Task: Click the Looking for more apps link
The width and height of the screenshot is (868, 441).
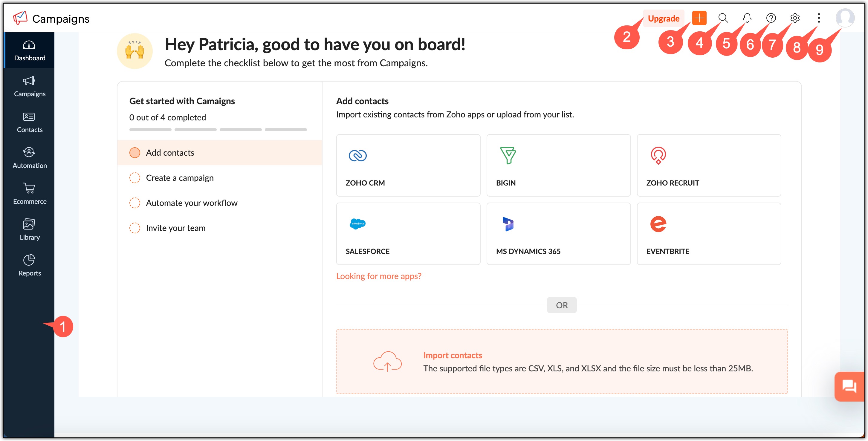Action: coord(378,275)
